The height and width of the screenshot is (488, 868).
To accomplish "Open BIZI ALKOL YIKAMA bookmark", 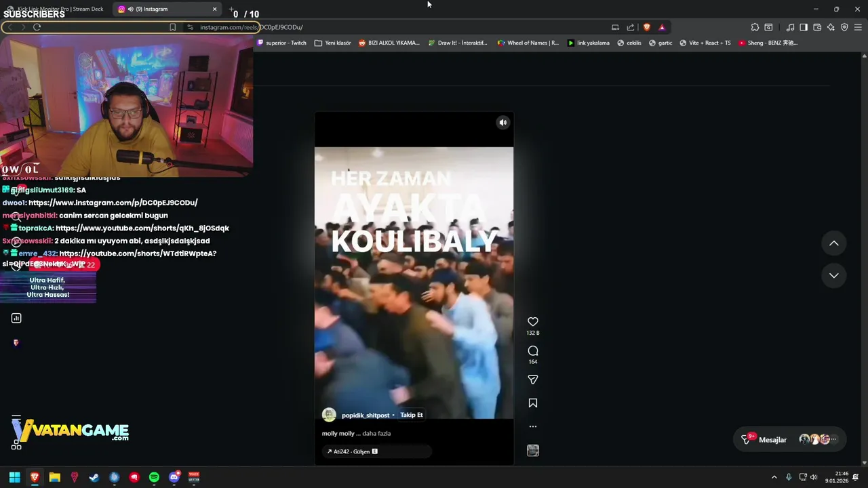I will point(389,43).
